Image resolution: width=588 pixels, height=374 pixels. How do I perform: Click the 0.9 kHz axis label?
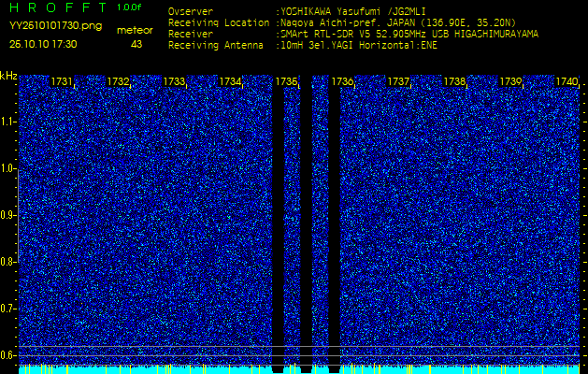pyautogui.click(x=7, y=215)
